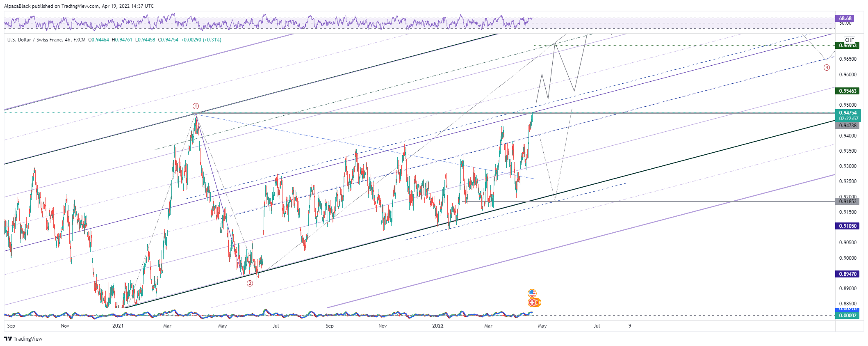The width and height of the screenshot is (868, 346).
Task: Click the symbol title U.S. Dollar / Swiss Franc
Action: pyautogui.click(x=35, y=40)
